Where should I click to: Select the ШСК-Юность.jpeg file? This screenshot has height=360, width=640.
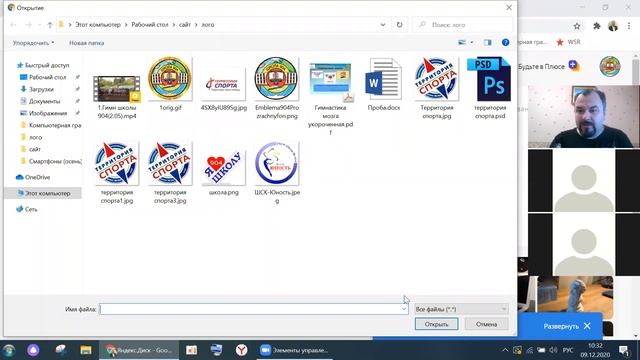(x=277, y=173)
